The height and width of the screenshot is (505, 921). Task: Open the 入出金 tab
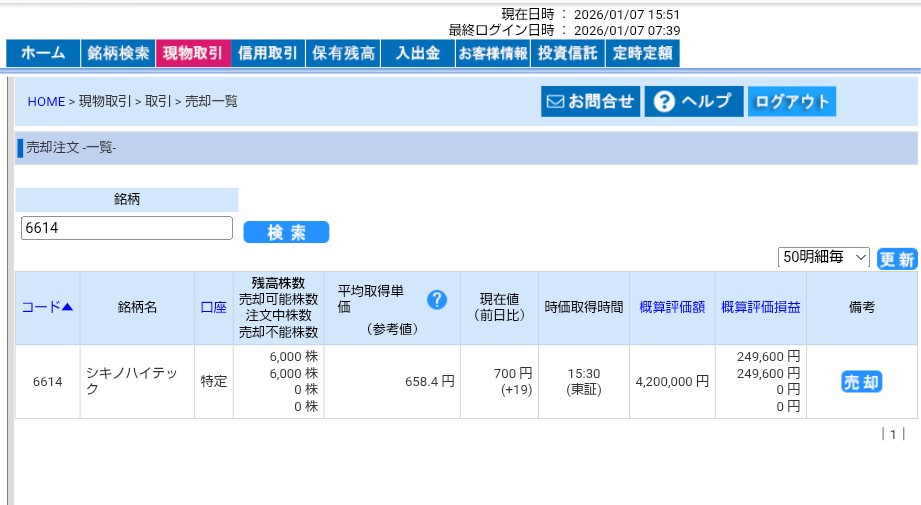click(417, 53)
